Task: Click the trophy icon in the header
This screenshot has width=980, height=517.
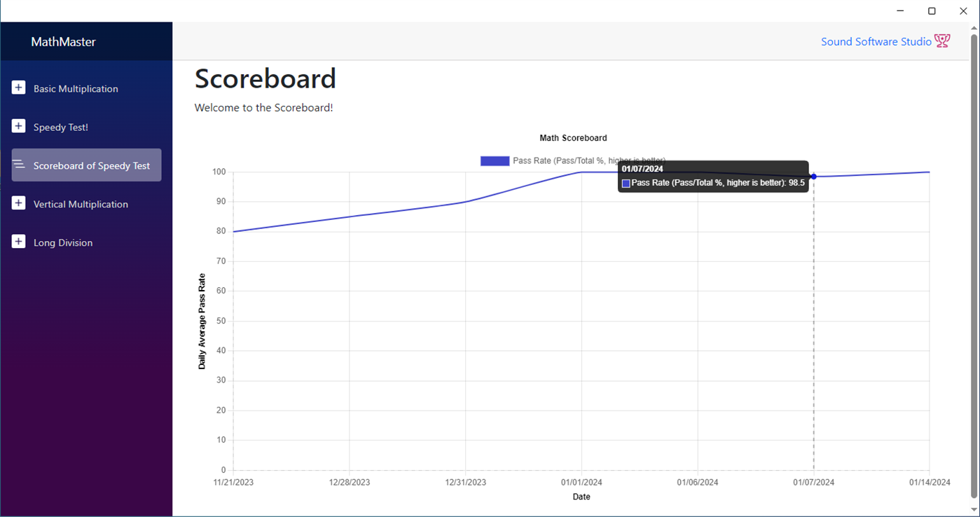Action: (x=942, y=41)
